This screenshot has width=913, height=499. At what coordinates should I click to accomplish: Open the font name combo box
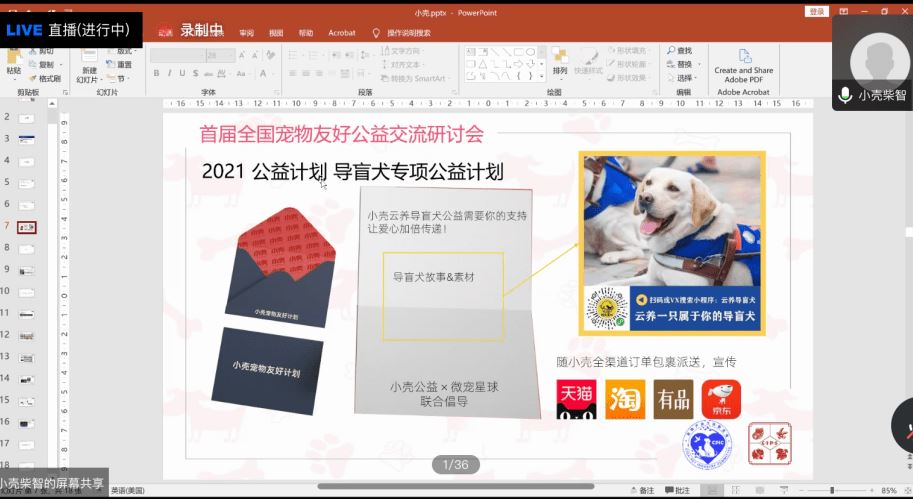pyautogui.click(x=178, y=55)
